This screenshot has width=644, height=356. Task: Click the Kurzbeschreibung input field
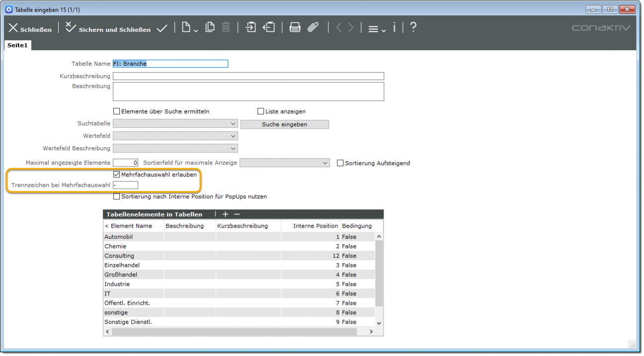click(x=248, y=76)
